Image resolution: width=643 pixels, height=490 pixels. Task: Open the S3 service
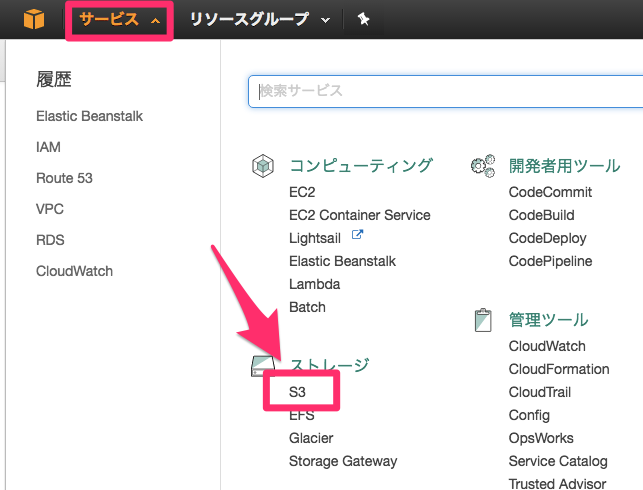297,392
